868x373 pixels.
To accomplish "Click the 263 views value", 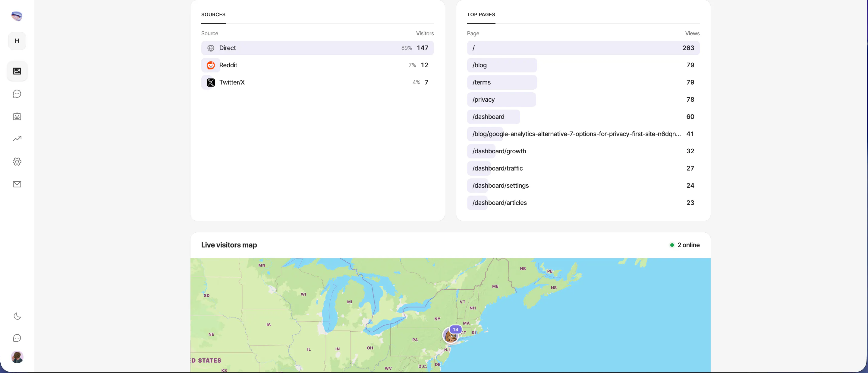I will 688,48.
